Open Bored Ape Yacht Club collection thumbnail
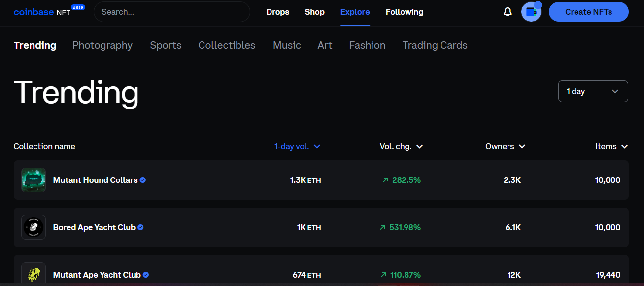This screenshot has width=644, height=286. [x=34, y=227]
